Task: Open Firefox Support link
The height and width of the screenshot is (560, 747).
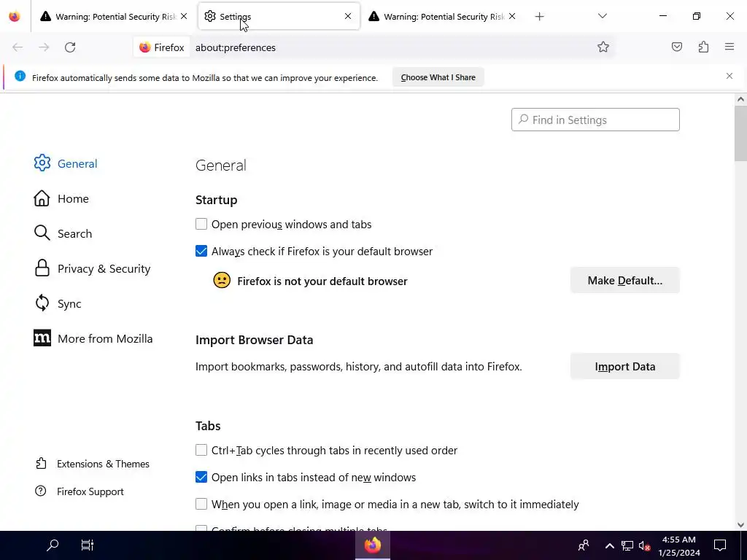Action: pyautogui.click(x=80, y=491)
